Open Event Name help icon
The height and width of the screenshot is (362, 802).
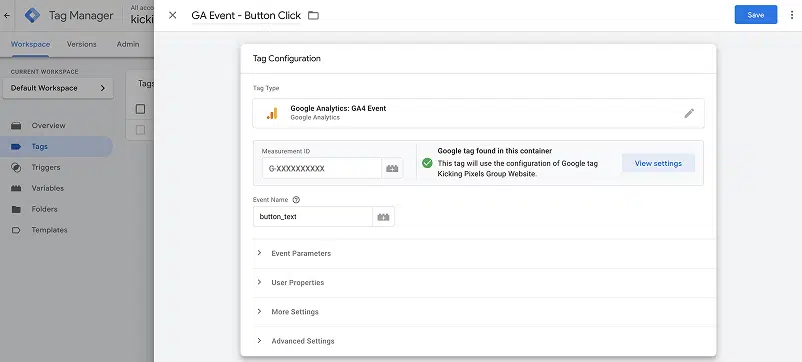click(296, 200)
